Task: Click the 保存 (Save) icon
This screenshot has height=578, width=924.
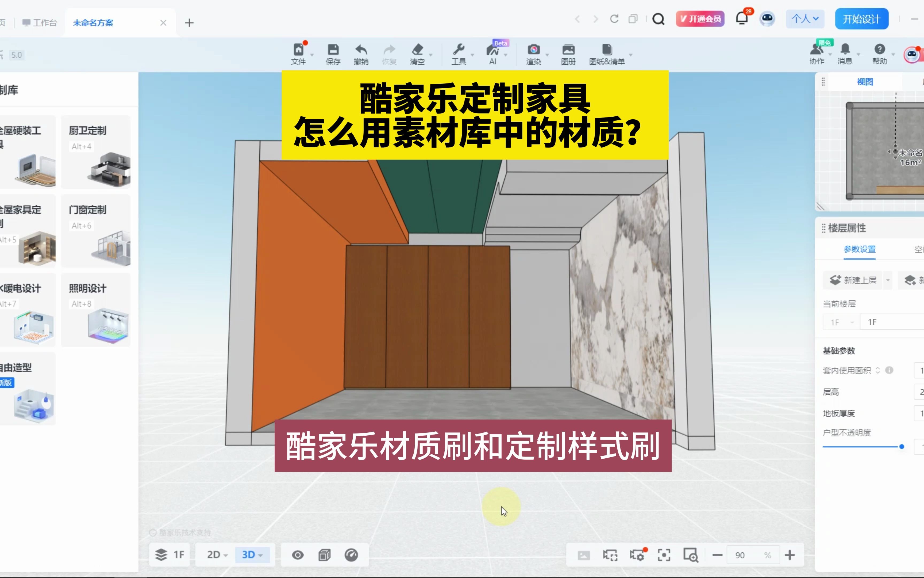Action: click(x=333, y=50)
